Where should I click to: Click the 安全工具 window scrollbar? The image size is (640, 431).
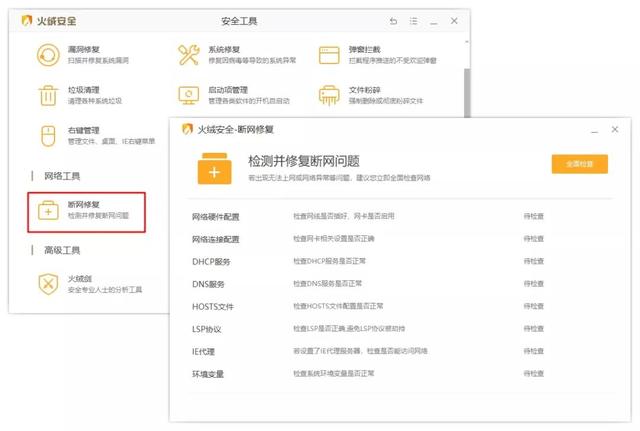tap(467, 92)
